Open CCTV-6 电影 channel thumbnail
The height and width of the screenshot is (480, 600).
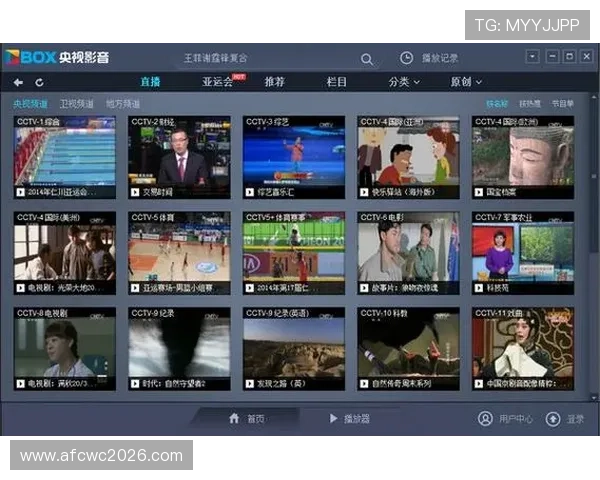point(408,253)
